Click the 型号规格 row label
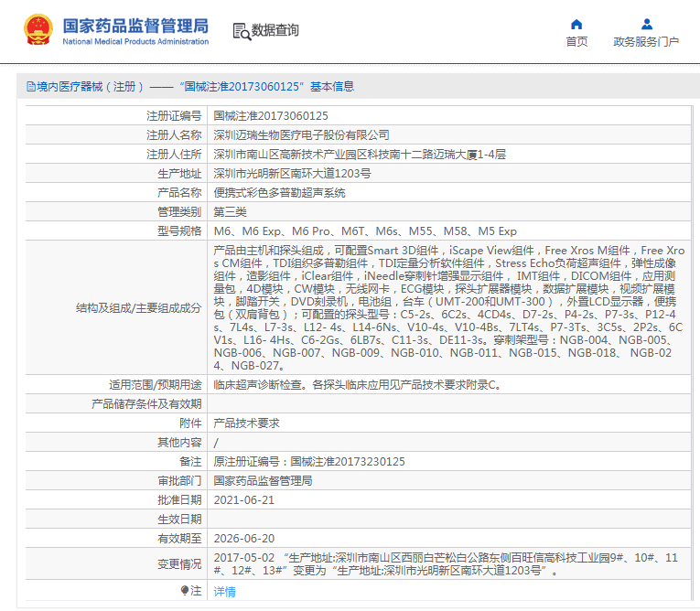The width and height of the screenshot is (700, 611). pos(179,231)
